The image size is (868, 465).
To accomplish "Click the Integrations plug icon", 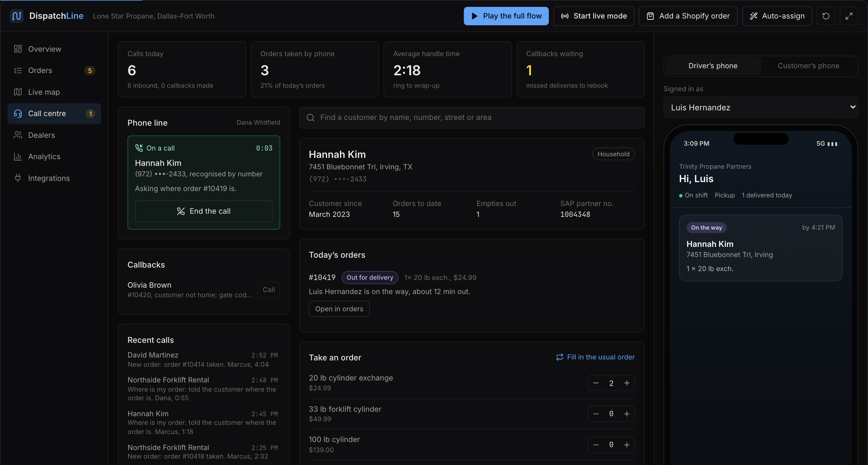I will [18, 178].
